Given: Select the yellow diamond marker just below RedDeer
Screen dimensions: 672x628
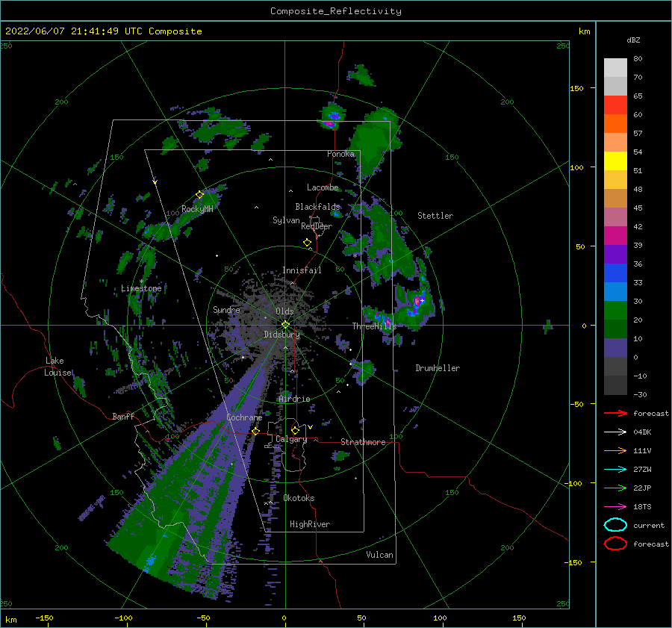Looking at the screenshot, I should click(x=308, y=243).
